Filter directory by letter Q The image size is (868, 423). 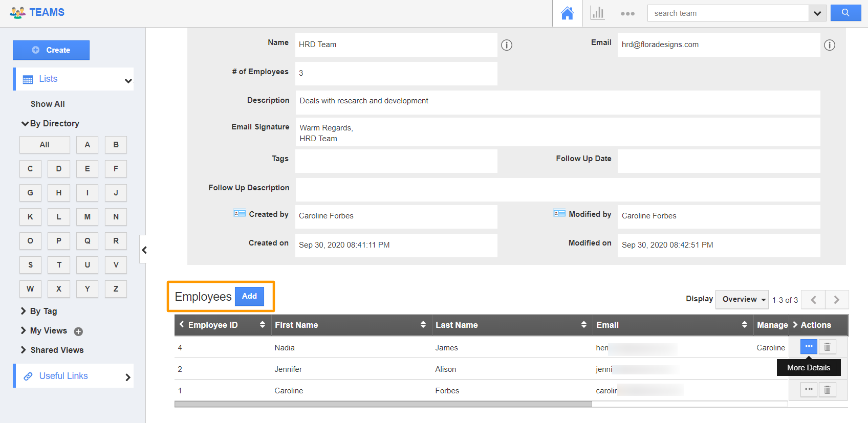(88, 241)
